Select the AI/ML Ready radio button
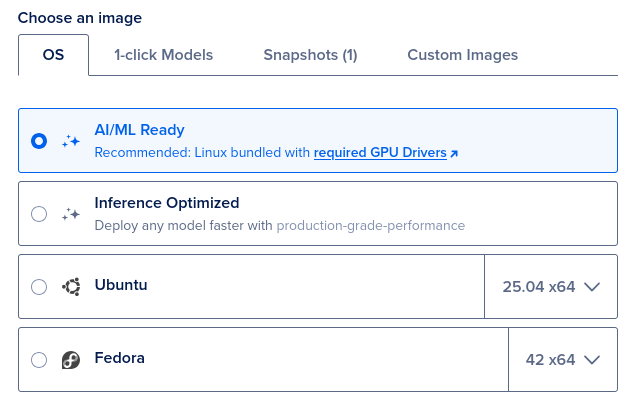This screenshot has width=640, height=415. pyautogui.click(x=39, y=141)
